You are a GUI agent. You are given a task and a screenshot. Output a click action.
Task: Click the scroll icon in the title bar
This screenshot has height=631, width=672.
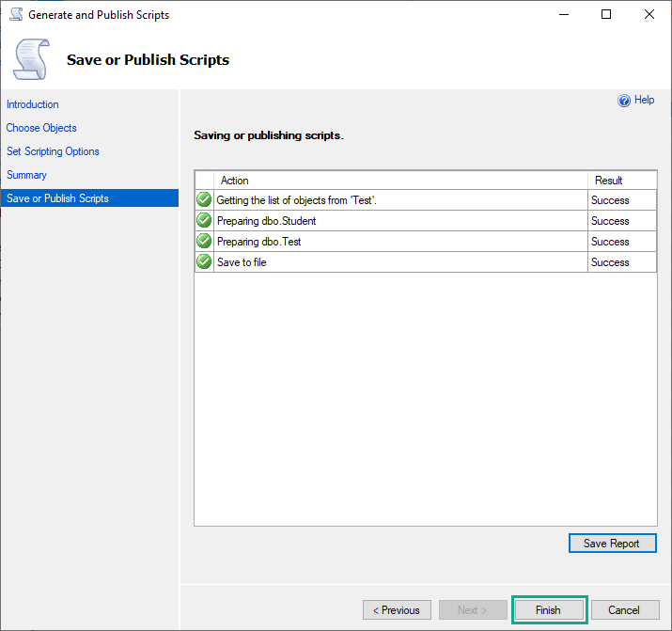(x=16, y=15)
